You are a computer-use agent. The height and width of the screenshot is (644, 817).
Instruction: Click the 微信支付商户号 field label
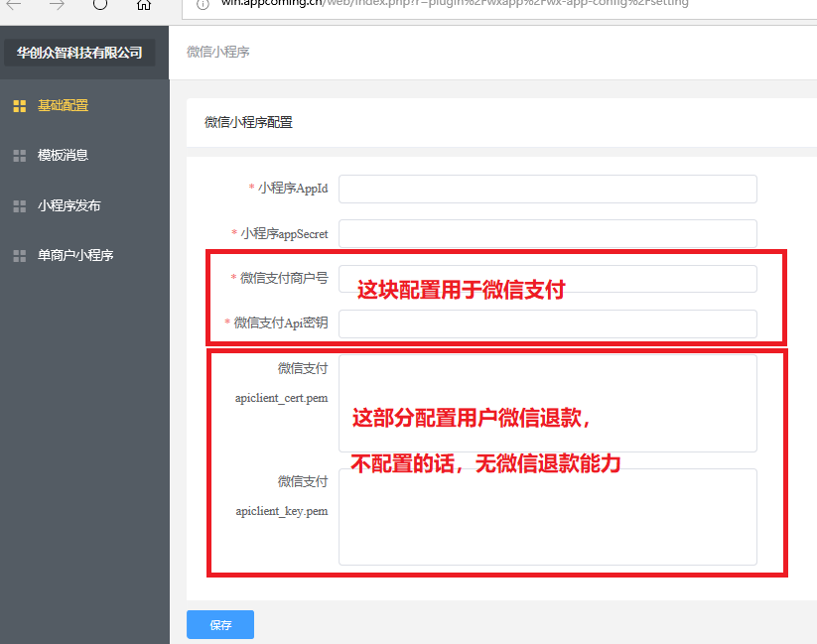click(x=284, y=279)
